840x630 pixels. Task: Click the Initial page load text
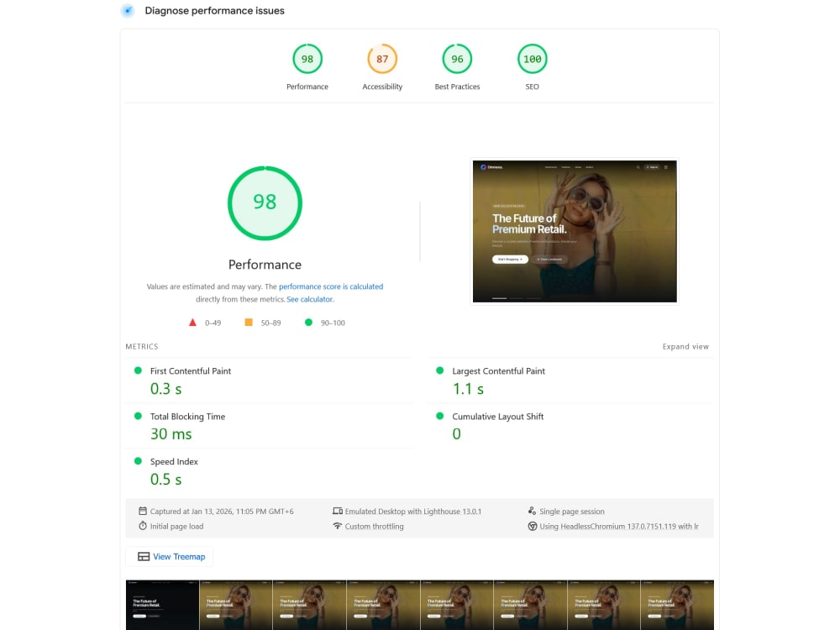pyautogui.click(x=176, y=527)
